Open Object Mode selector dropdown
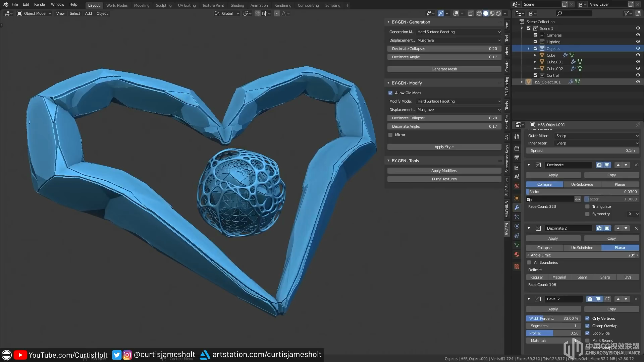 [34, 13]
